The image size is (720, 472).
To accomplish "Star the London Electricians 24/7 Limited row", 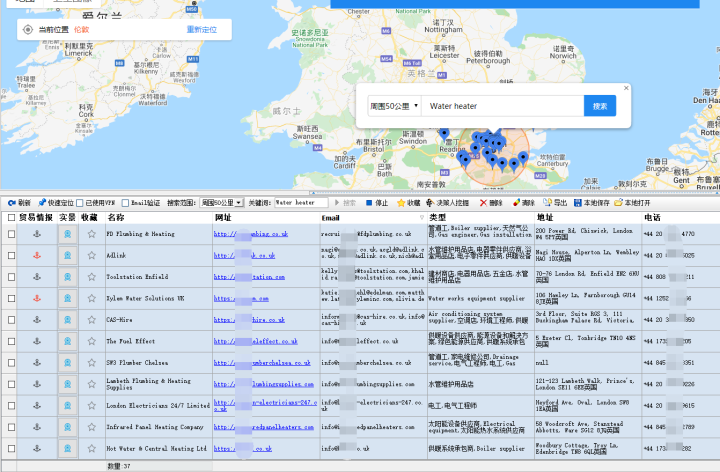I will [91, 406].
